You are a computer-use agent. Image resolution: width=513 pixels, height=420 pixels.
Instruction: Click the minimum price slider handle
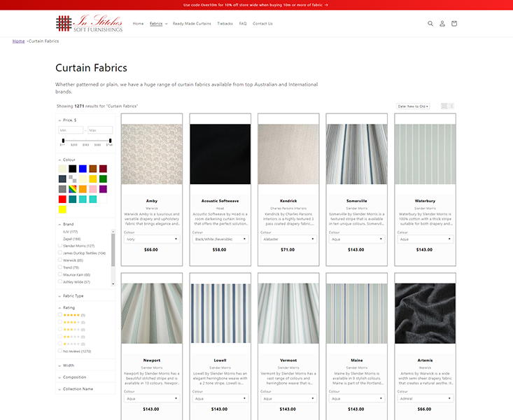coord(63,141)
